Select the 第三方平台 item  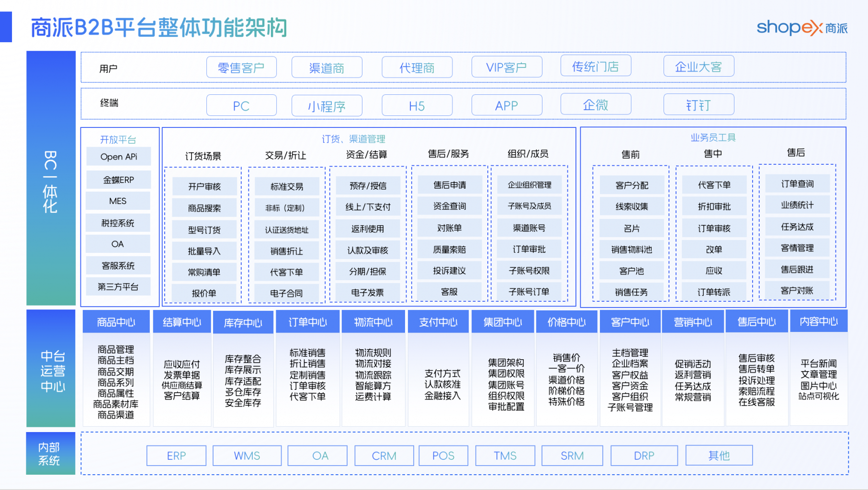click(x=118, y=286)
